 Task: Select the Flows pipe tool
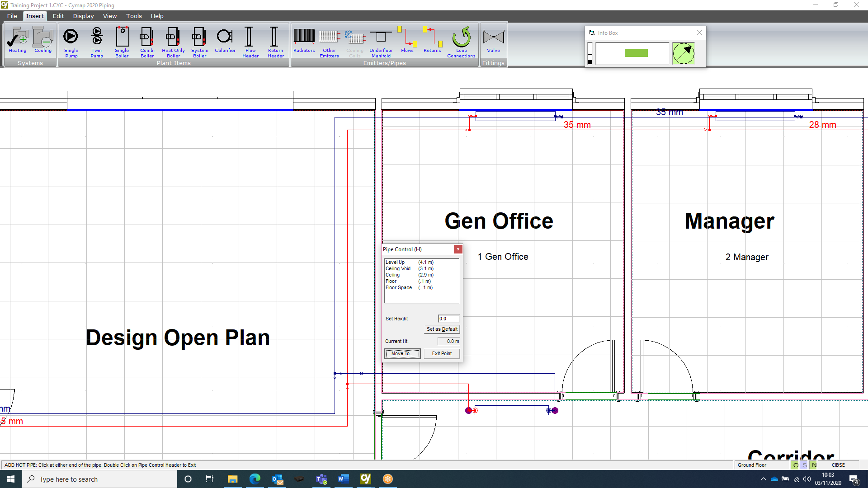(x=407, y=40)
